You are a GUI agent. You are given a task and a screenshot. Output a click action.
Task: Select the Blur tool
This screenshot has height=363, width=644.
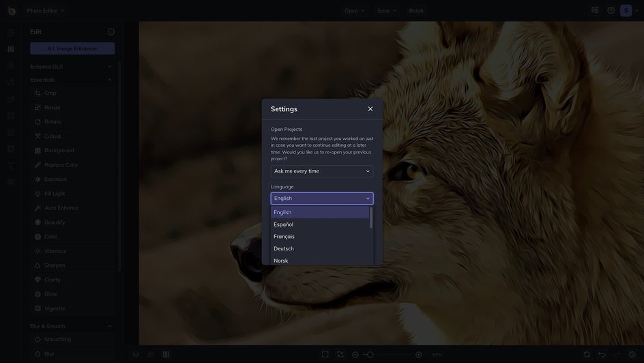coord(72,353)
